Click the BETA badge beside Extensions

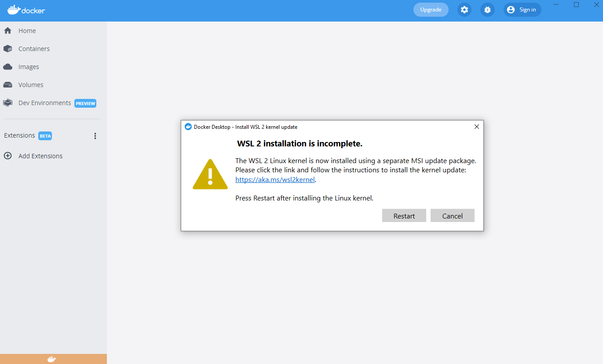[45, 136]
